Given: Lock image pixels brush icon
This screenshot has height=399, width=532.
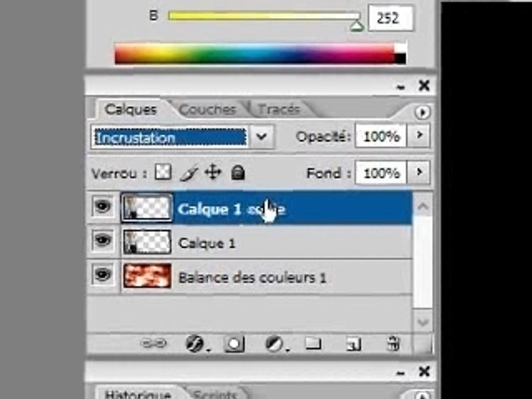Looking at the screenshot, I should 189,173.
